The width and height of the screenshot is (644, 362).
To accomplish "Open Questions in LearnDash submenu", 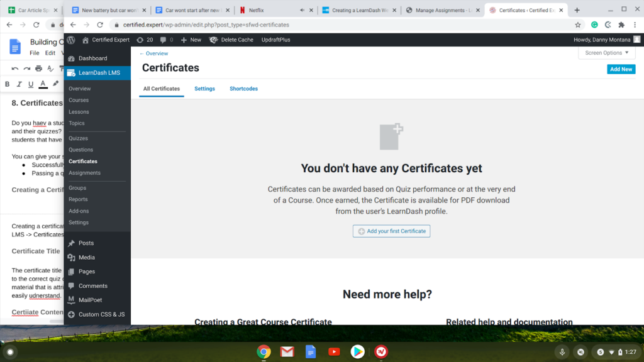I will [81, 150].
